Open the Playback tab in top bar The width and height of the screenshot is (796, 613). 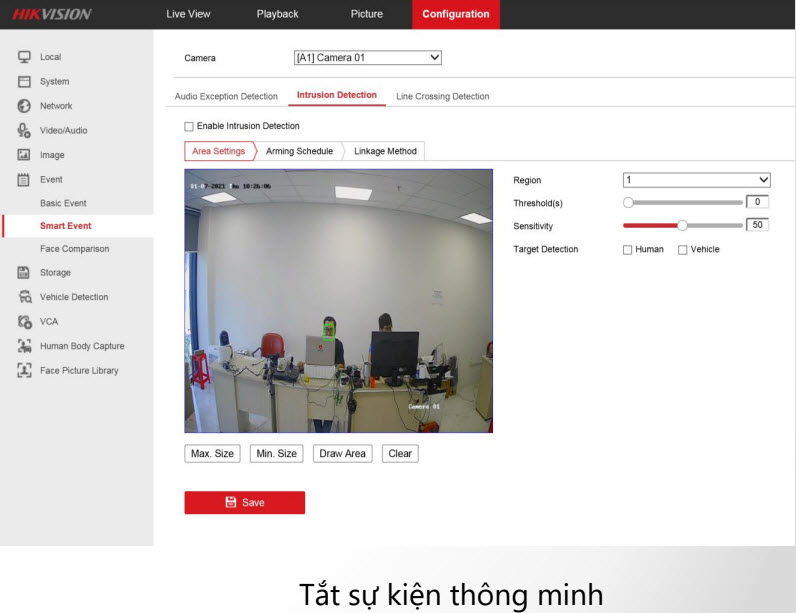click(277, 14)
